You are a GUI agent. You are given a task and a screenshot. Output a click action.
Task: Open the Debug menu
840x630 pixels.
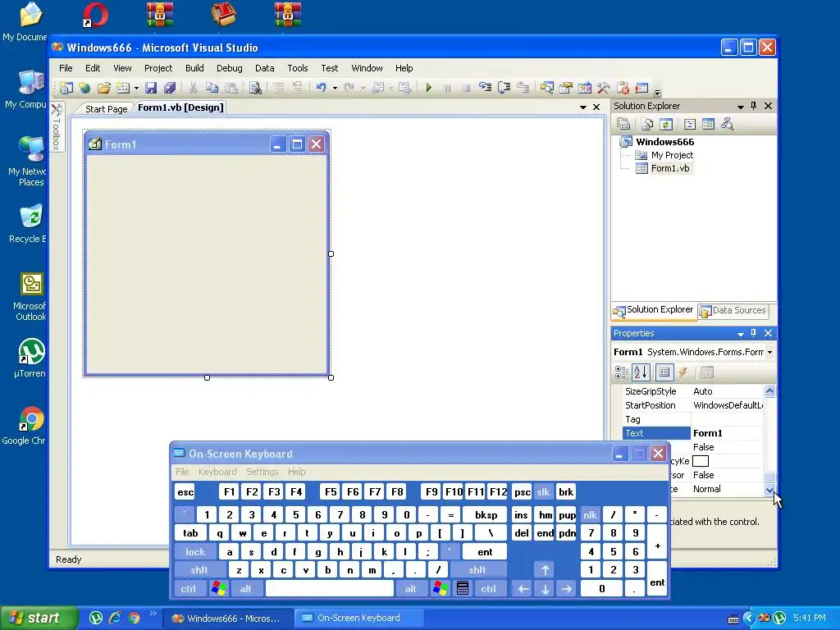pyautogui.click(x=230, y=68)
